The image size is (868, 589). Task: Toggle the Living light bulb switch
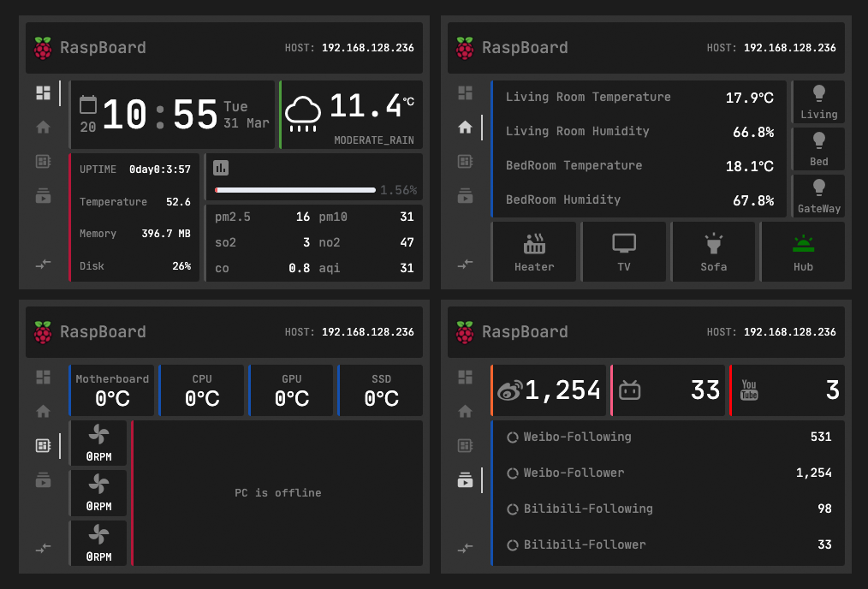818,94
